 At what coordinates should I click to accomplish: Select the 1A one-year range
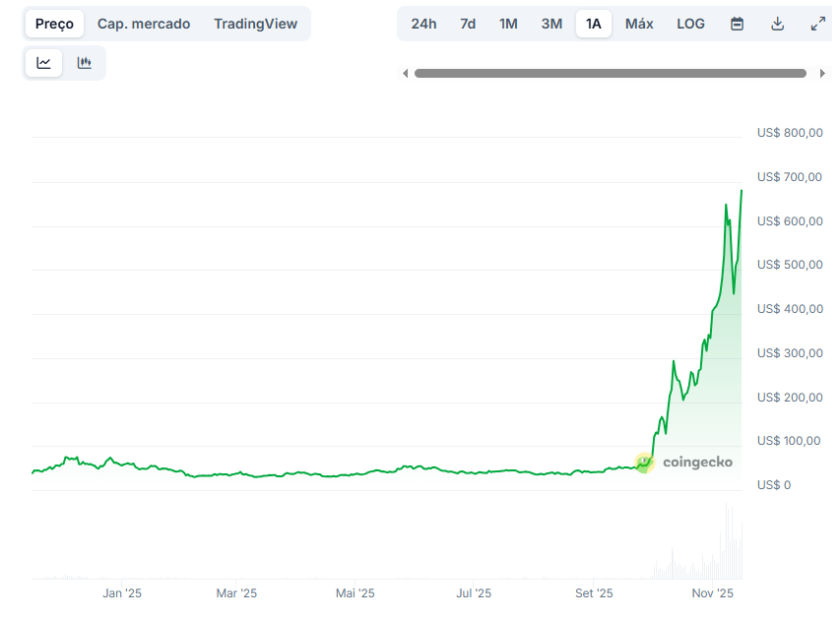[x=594, y=24]
